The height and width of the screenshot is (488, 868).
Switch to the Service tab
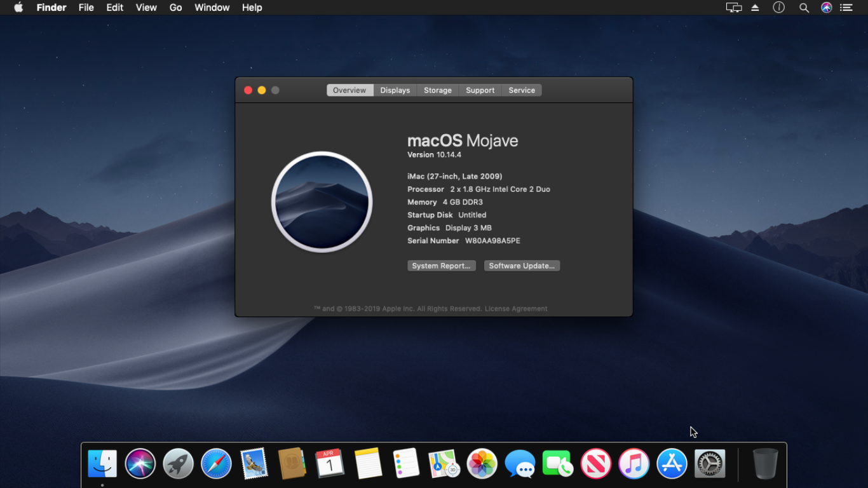click(x=522, y=90)
